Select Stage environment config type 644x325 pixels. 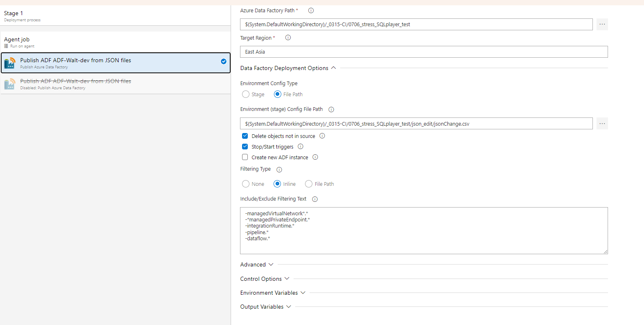[x=246, y=94]
